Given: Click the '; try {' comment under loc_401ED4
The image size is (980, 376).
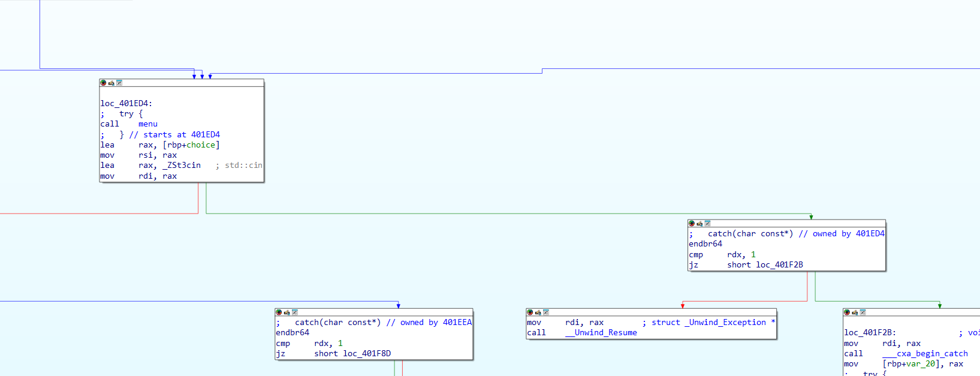Looking at the screenshot, I should coord(122,114).
